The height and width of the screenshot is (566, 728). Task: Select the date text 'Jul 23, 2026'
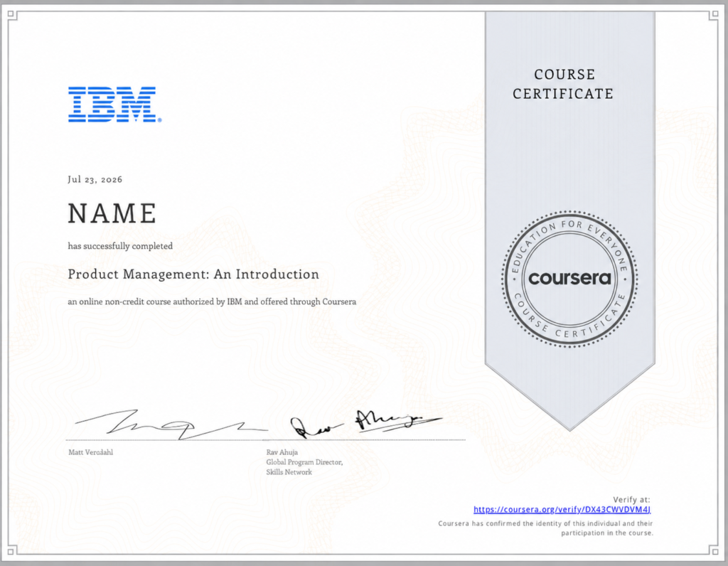coord(95,179)
